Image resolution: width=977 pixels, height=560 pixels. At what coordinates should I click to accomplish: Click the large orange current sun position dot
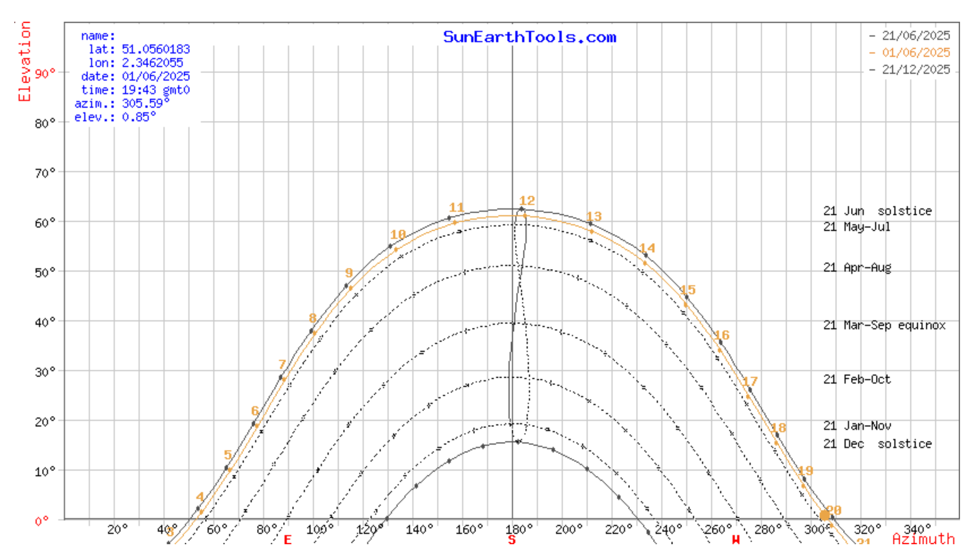coord(824,515)
